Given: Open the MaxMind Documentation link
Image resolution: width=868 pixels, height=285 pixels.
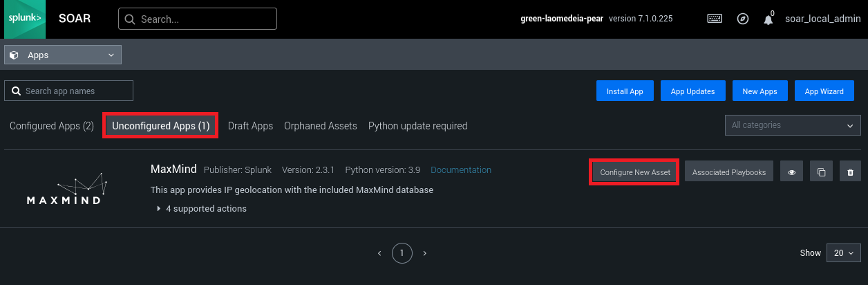Looking at the screenshot, I should tap(461, 169).
